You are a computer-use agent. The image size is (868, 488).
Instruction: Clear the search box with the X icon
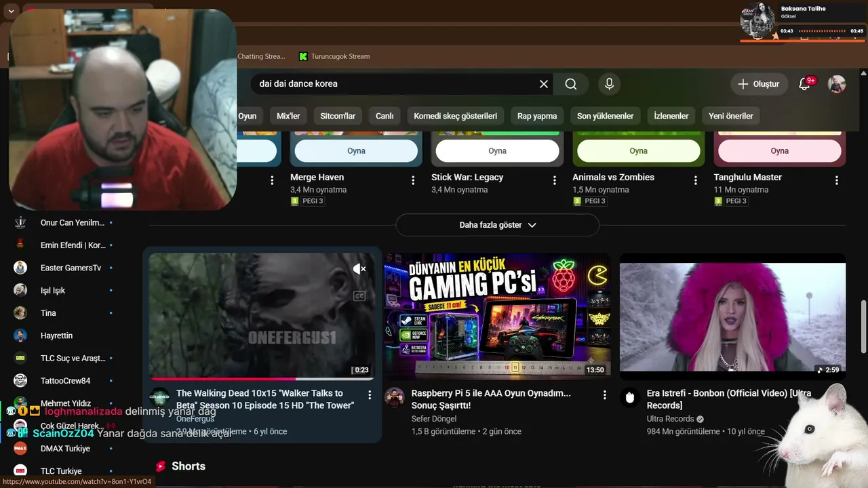click(x=544, y=84)
